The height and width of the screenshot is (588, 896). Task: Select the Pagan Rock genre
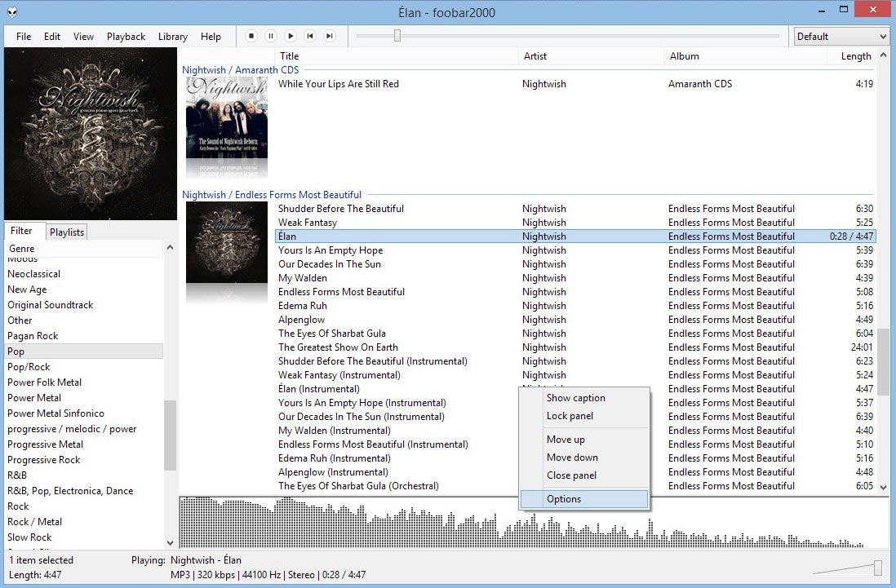point(83,336)
